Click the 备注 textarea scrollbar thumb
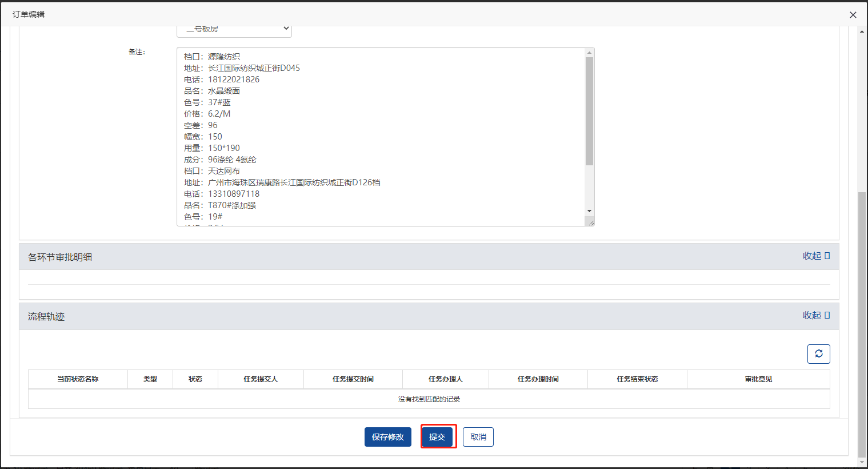The width and height of the screenshot is (868, 469). (589, 112)
